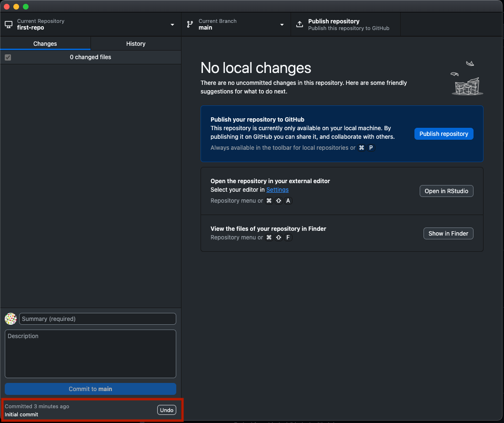Click the Open in RStudio button

click(x=446, y=191)
